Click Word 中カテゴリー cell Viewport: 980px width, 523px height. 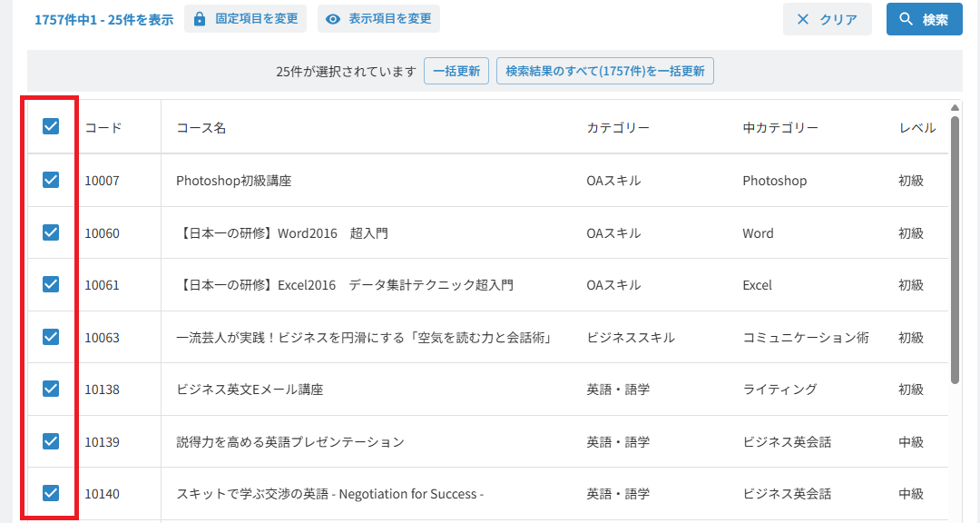(758, 233)
